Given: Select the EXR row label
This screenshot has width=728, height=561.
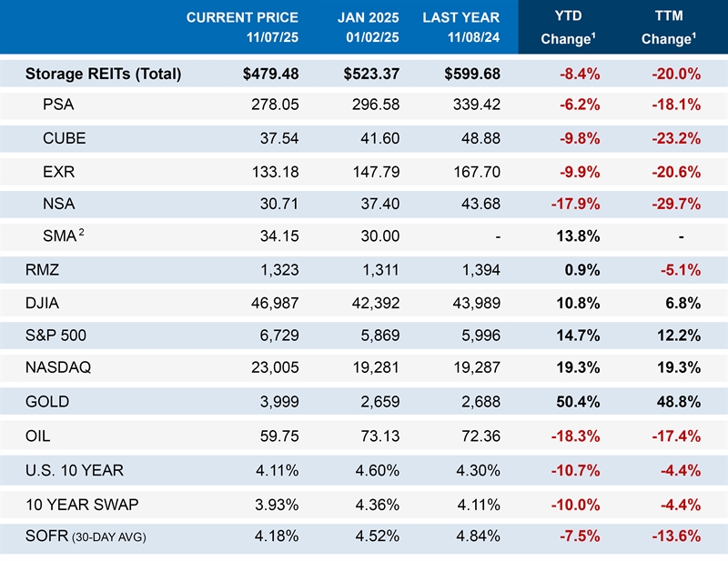Looking at the screenshot, I should coord(58,173).
